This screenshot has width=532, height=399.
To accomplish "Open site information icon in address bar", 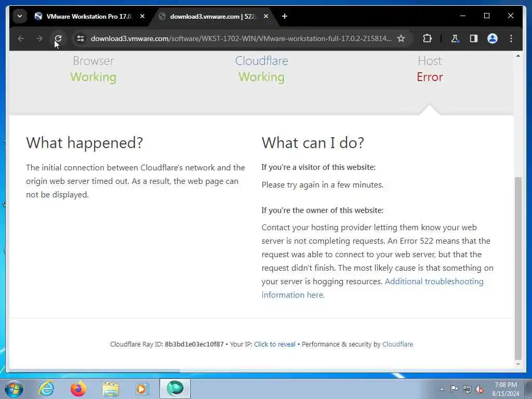I will (x=81, y=38).
